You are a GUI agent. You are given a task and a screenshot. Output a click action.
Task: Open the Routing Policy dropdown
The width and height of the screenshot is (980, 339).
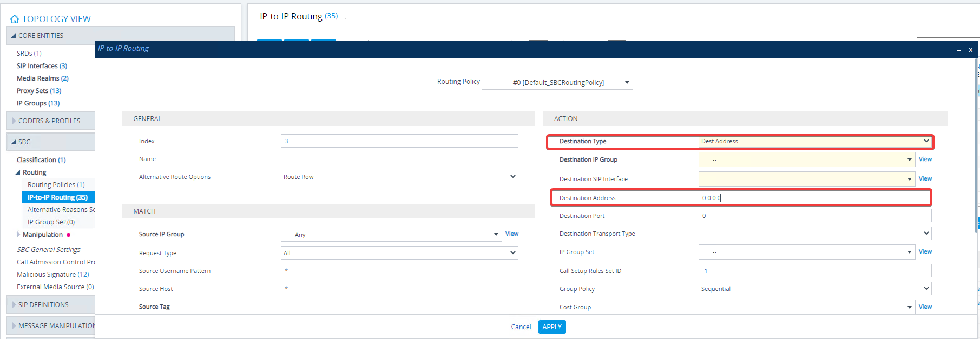pos(557,82)
